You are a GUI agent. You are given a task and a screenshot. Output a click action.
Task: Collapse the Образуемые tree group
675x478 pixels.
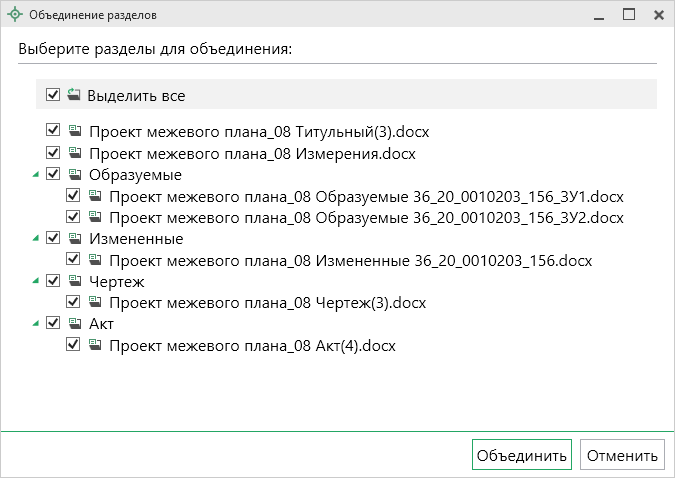pyautogui.click(x=36, y=175)
